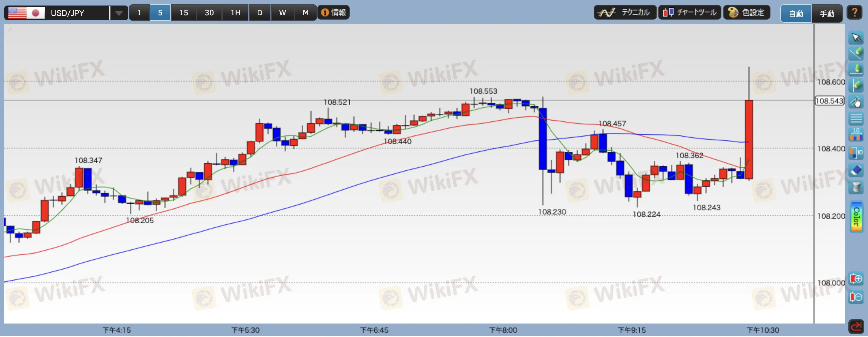Open the テクニカル technical indicators menu
Viewport: 868px width, 337px height.
tap(624, 13)
